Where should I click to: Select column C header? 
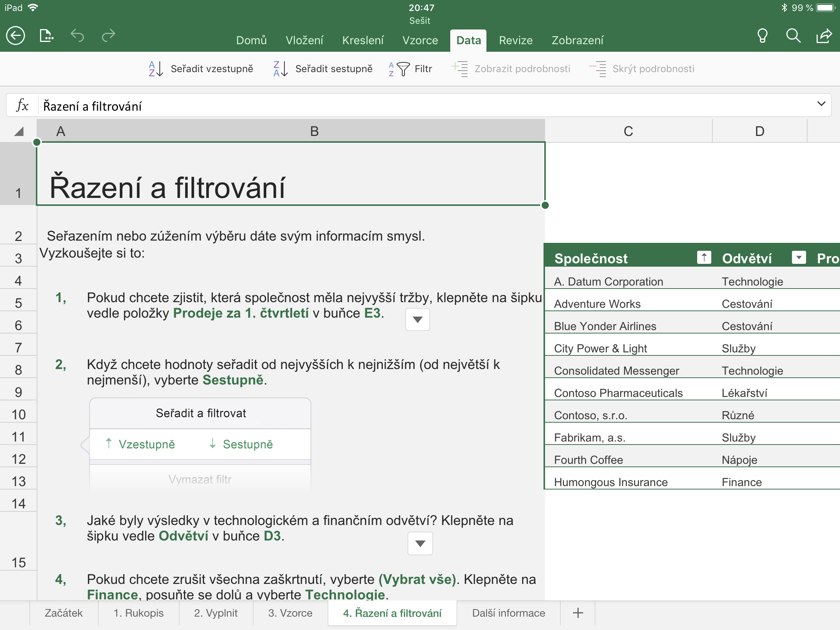pyautogui.click(x=628, y=131)
